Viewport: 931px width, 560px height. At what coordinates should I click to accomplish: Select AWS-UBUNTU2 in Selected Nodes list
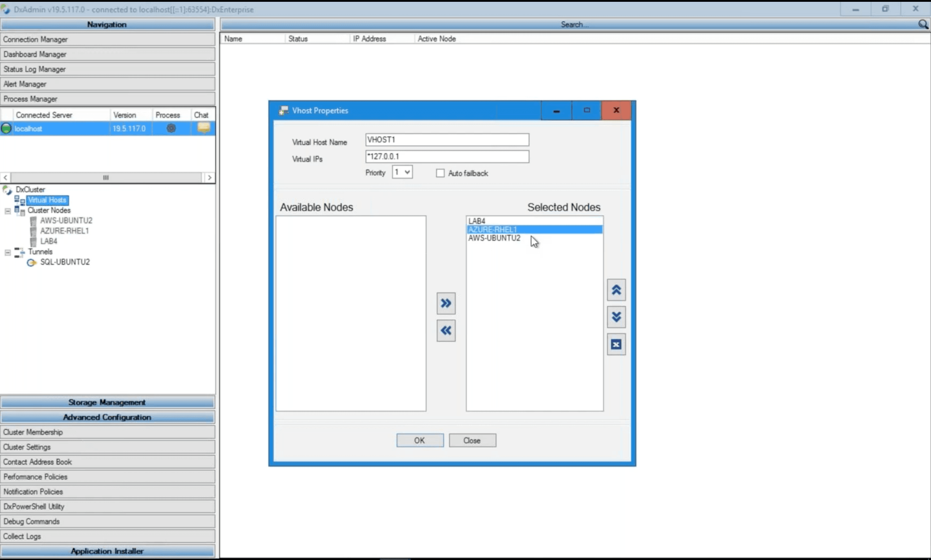pos(494,238)
